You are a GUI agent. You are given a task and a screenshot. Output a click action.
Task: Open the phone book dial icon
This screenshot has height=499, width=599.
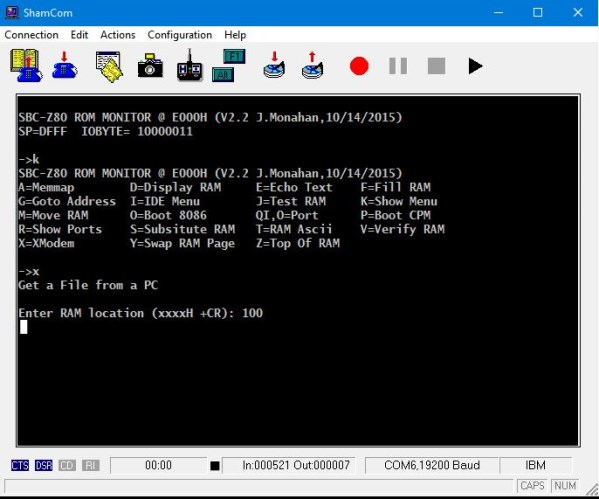pos(26,65)
